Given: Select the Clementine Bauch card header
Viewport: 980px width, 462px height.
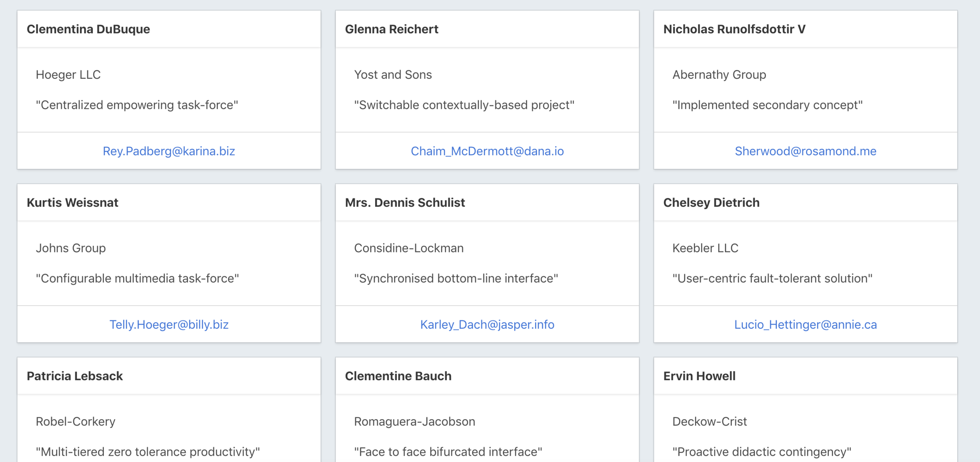Looking at the screenshot, I should (487, 376).
